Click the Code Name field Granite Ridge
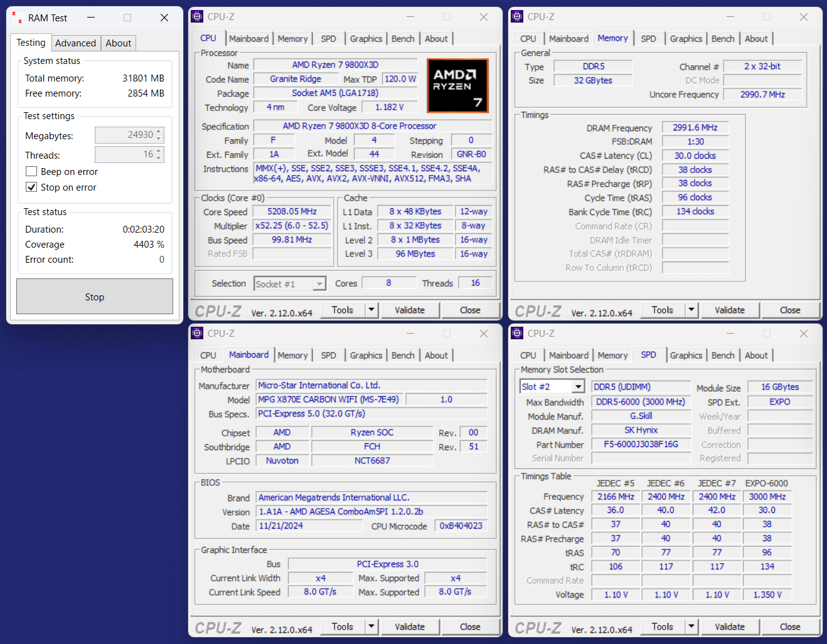827x644 pixels. coord(296,79)
